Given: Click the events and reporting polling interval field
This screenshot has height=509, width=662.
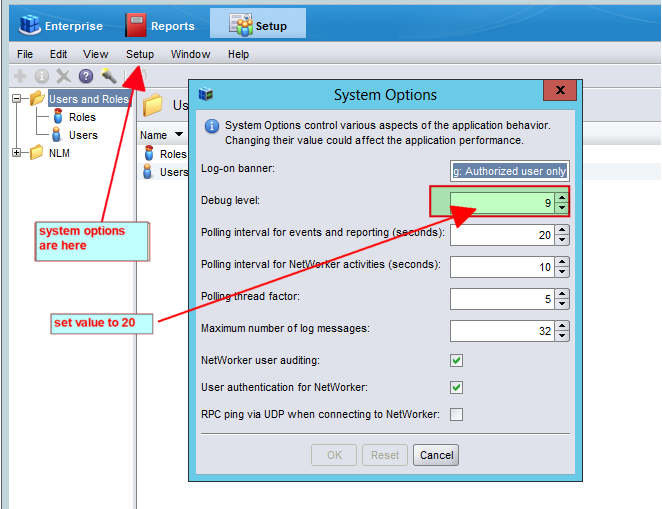Looking at the screenshot, I should point(502,235).
